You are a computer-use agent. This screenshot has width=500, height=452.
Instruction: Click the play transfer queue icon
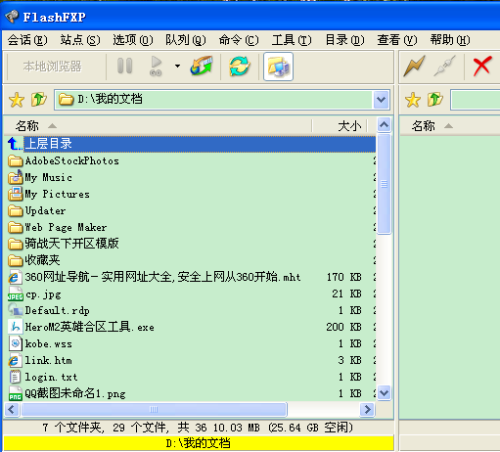[156, 66]
